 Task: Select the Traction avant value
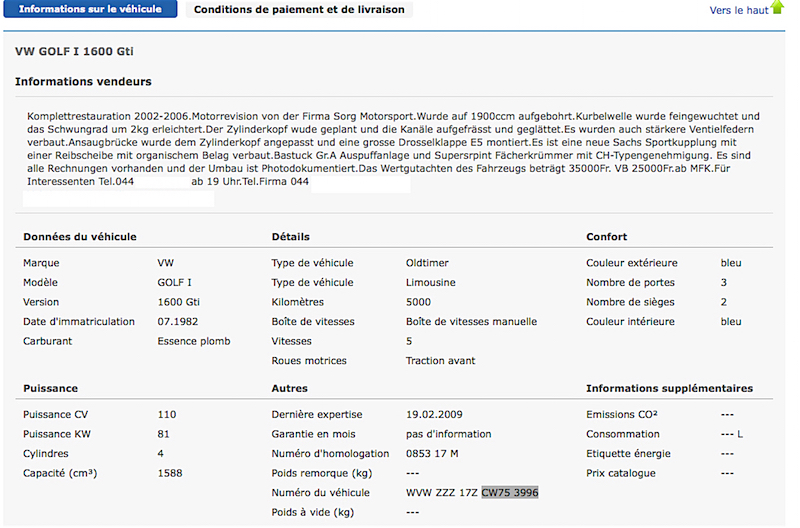[x=440, y=361]
